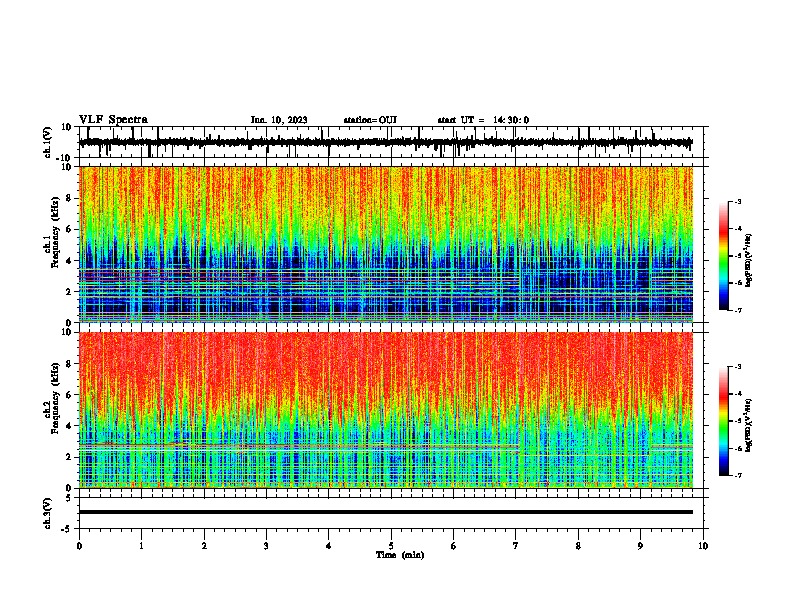Click the "0" tick on the Time axis

[79, 546]
